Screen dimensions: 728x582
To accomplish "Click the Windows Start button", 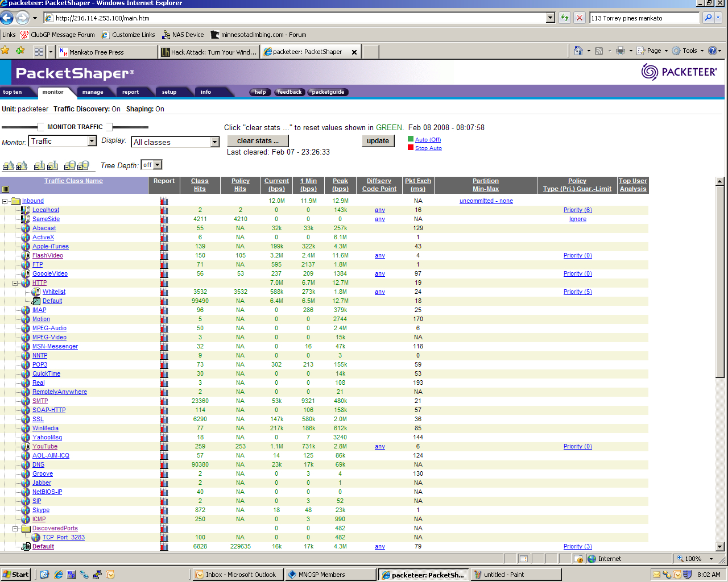I will pos(16,575).
